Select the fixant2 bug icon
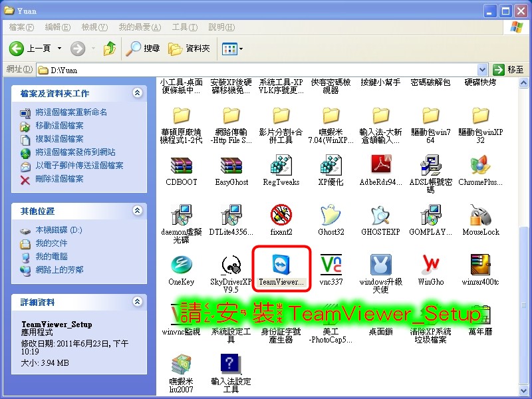This screenshot has width=532, height=399. pos(281,215)
